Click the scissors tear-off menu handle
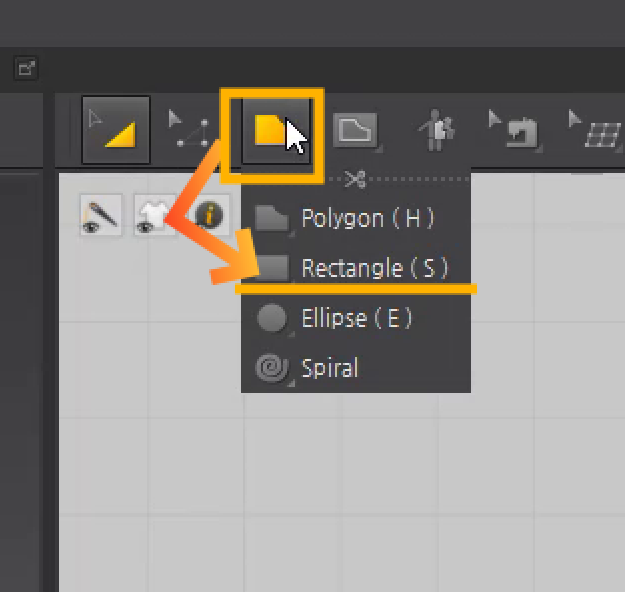Screen dimensions: 625x592 click(356, 179)
